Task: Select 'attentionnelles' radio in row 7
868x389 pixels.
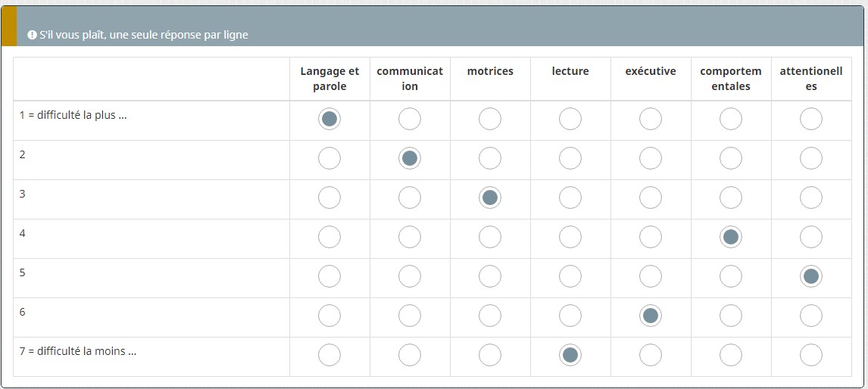Action: 811,355
